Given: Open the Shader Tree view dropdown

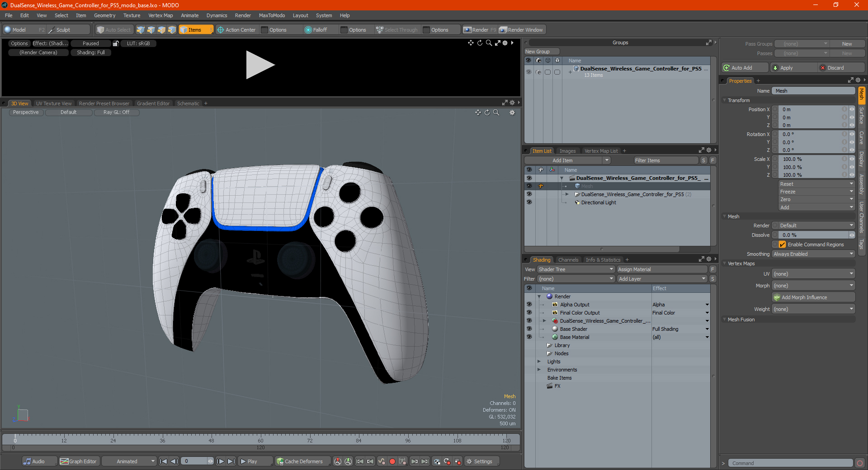Looking at the screenshot, I should point(576,269).
